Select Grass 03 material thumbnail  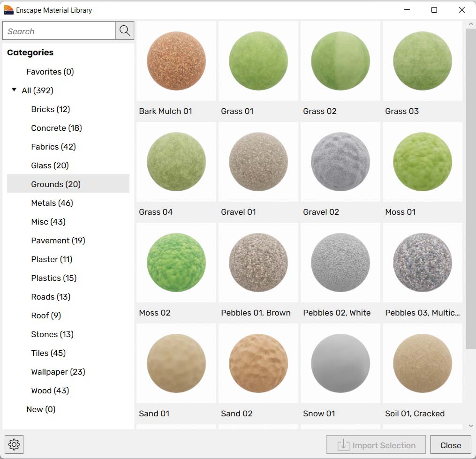point(422,60)
